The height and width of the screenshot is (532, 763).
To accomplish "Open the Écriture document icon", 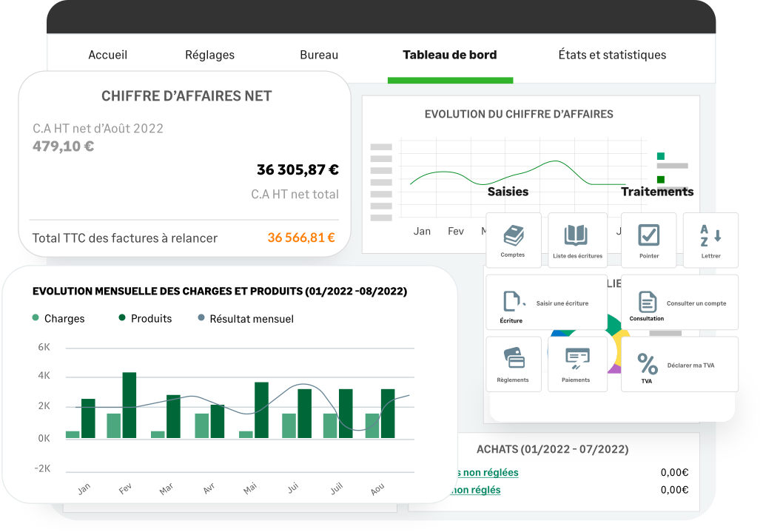I will (x=512, y=301).
